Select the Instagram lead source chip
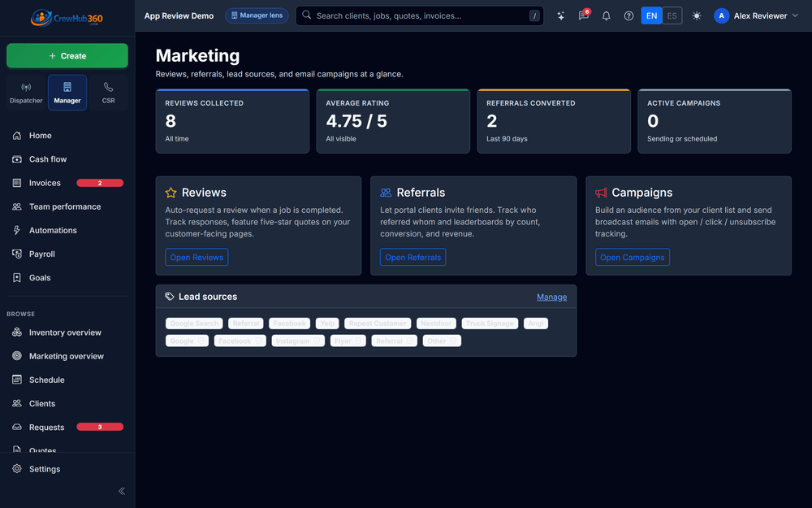This screenshot has height=508, width=812. pos(298,341)
